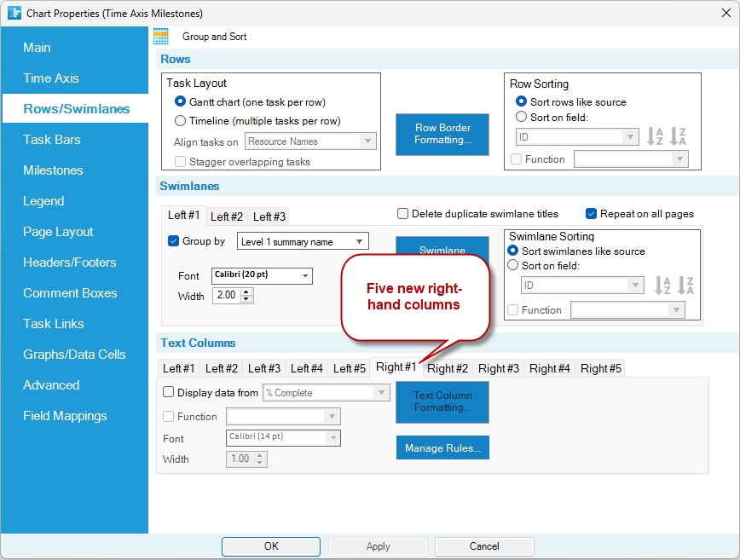Click ascending sort icon in Row Sorting

coord(655,136)
